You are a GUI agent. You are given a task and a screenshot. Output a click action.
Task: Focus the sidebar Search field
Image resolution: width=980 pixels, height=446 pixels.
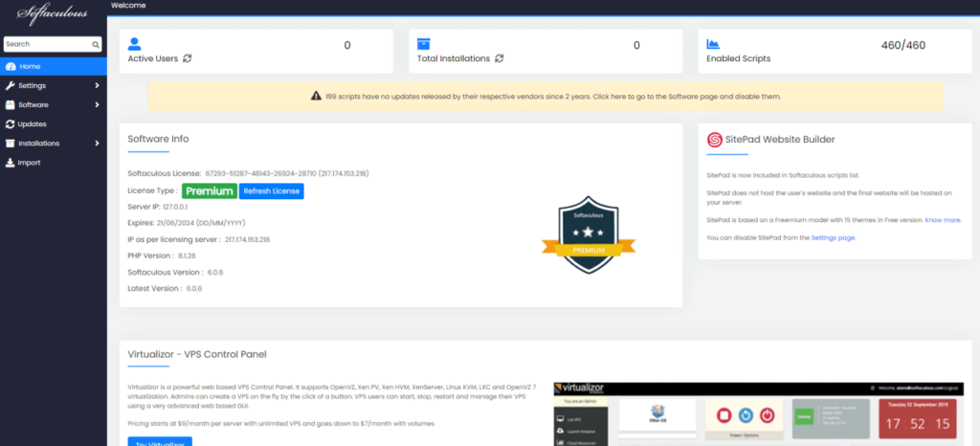coord(53,44)
